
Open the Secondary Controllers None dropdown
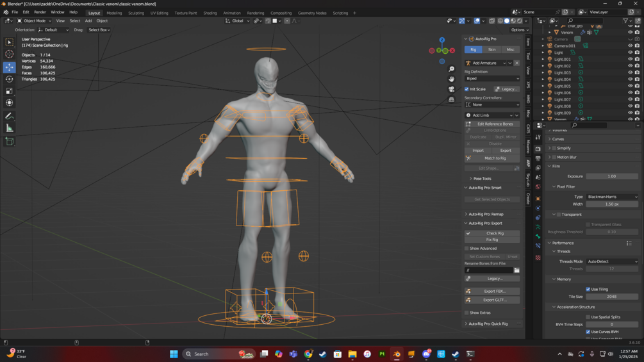[x=492, y=104]
